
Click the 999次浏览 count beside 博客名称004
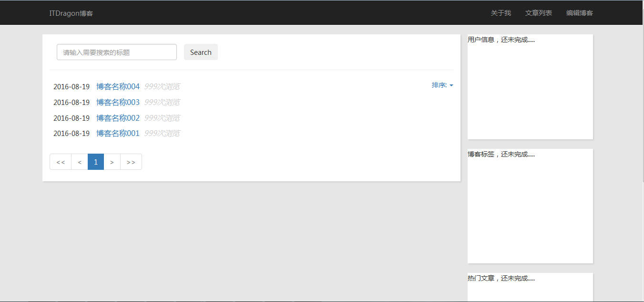(162, 87)
